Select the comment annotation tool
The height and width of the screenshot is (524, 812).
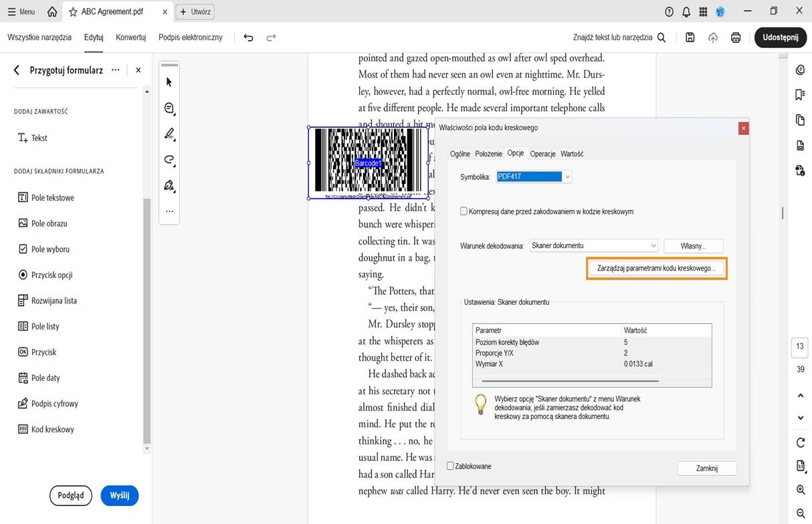pos(169,108)
